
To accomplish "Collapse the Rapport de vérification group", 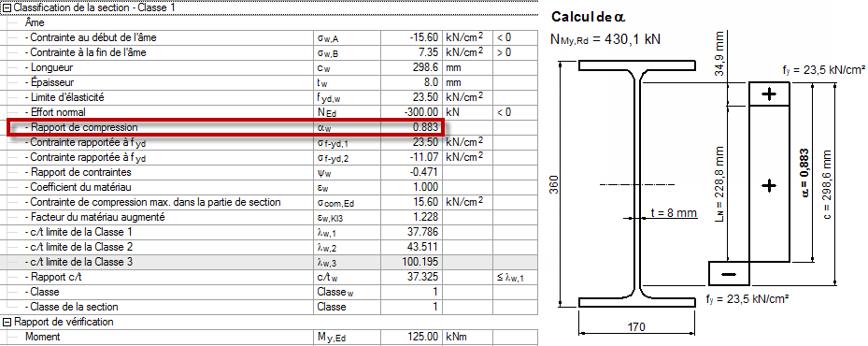I will click(7, 322).
